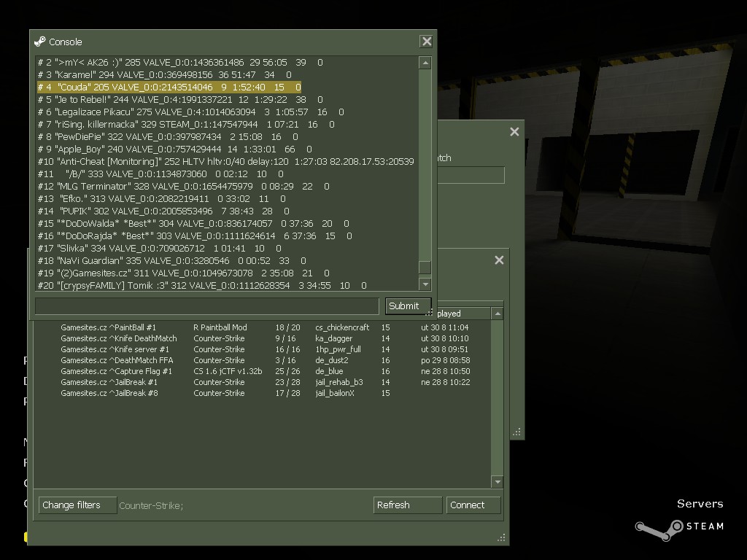Click server list scrollbar up arrow
This screenshot has width=747, height=560.
point(498,314)
